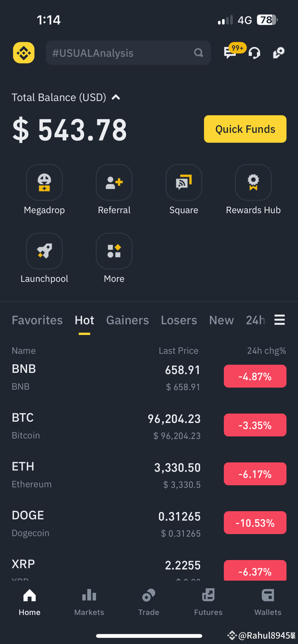The height and width of the screenshot is (644, 298).
Task: Open the Square feed icon
Action: tap(184, 182)
